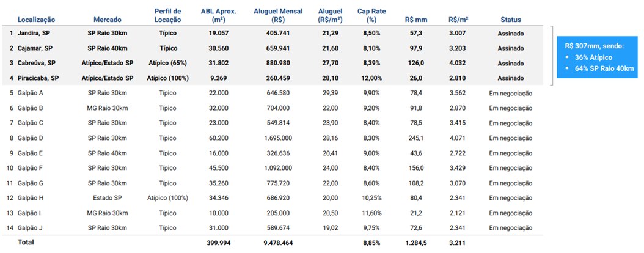Click the Mercado column header

pos(107,20)
